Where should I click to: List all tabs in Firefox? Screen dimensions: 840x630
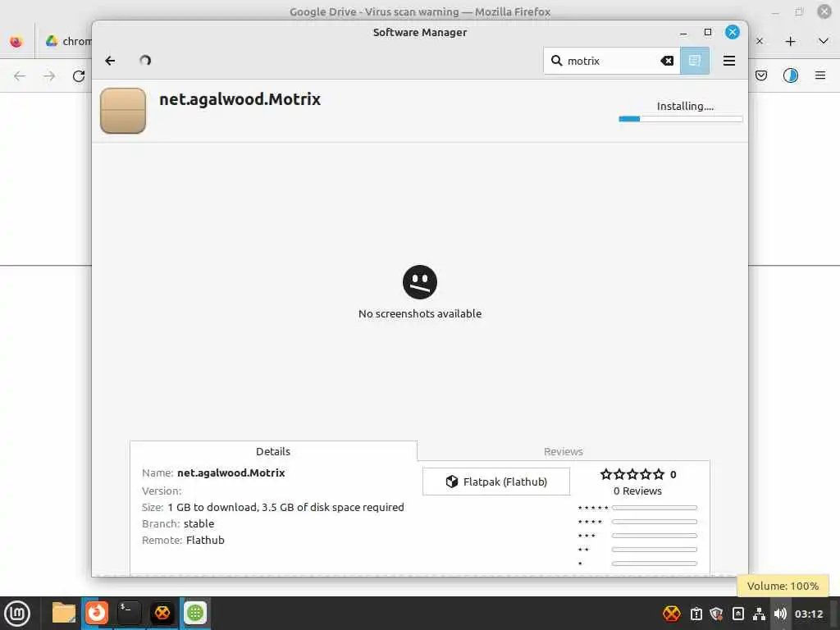824,41
